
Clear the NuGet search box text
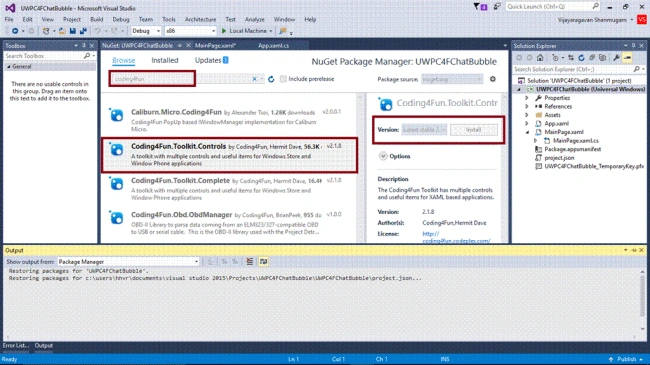(255, 79)
